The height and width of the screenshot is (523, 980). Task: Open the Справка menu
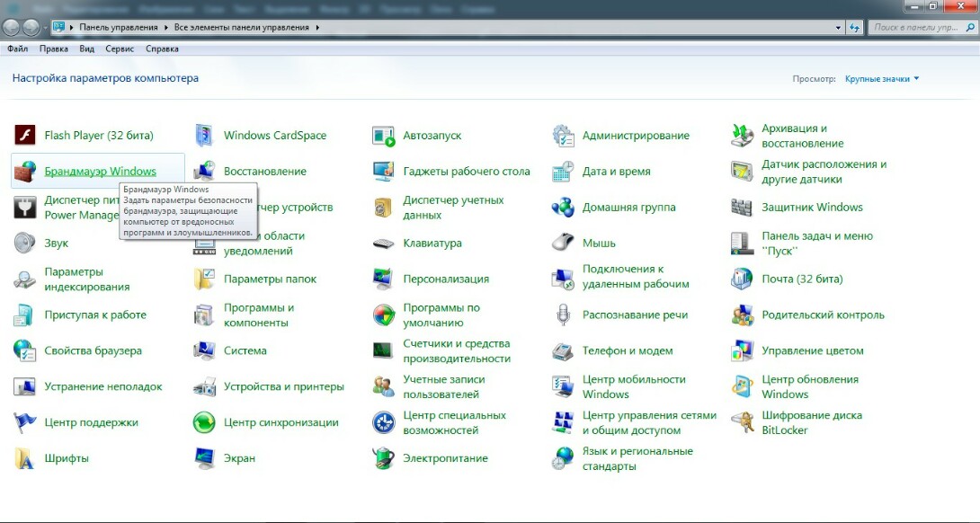[x=162, y=49]
